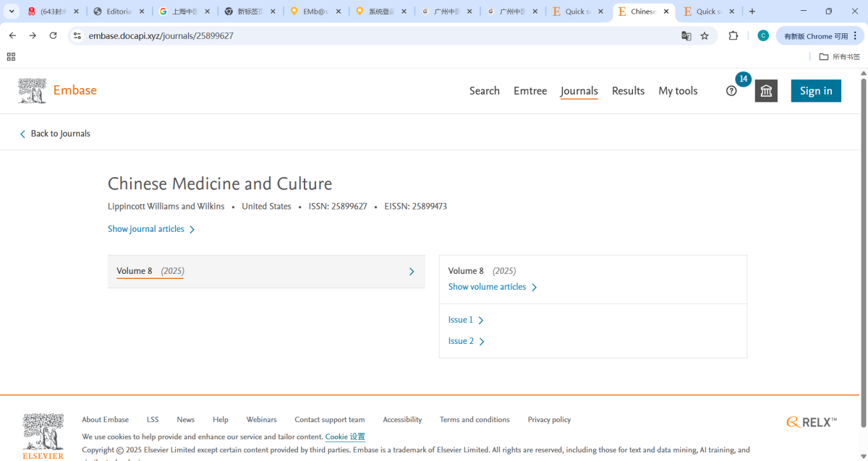Open the Chrome extensions puzzle icon
Screen dimensions: 868x461
pyautogui.click(x=733, y=35)
